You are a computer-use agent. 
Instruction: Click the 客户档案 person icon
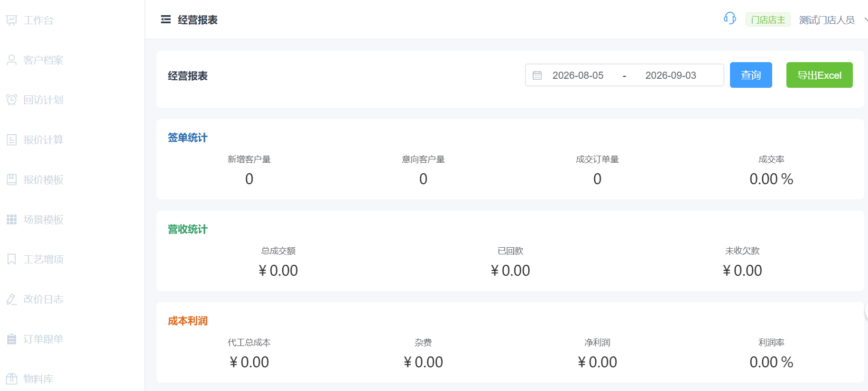[11, 60]
